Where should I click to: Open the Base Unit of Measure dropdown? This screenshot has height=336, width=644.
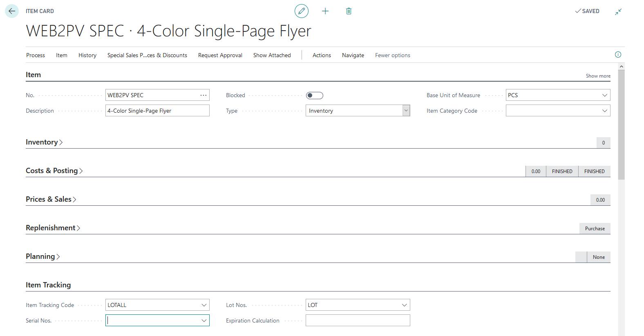[x=604, y=95]
